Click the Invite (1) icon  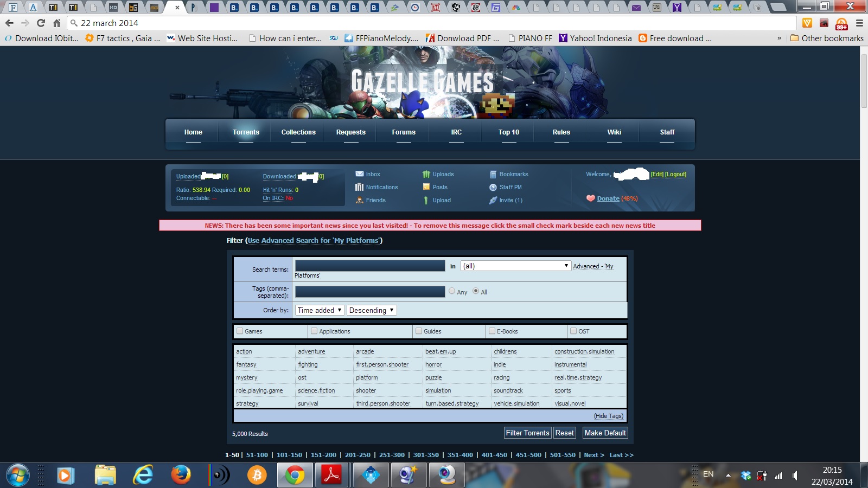tap(493, 200)
